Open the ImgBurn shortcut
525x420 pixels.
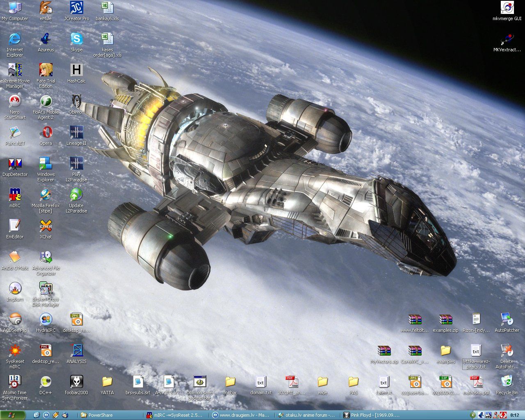[x=15, y=292]
